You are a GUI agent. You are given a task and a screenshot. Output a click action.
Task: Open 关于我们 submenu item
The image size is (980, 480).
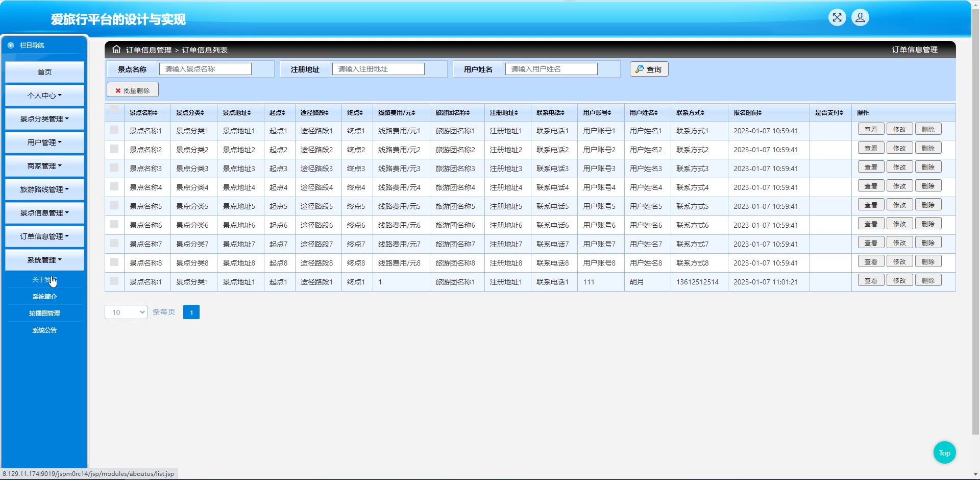tap(44, 280)
